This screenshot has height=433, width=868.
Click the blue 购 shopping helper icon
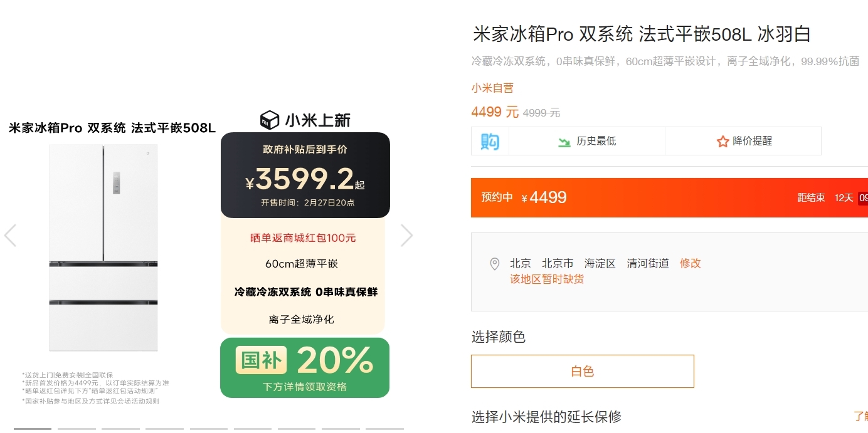(x=490, y=141)
